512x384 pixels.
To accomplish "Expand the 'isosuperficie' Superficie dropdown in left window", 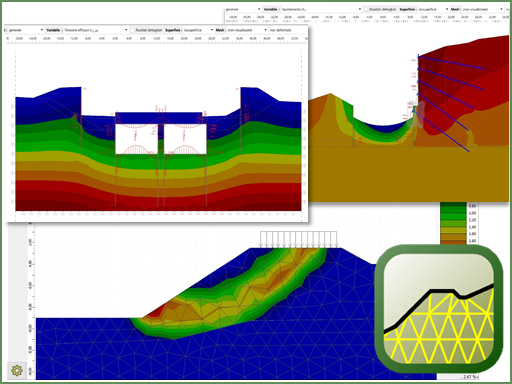I will click(x=199, y=30).
